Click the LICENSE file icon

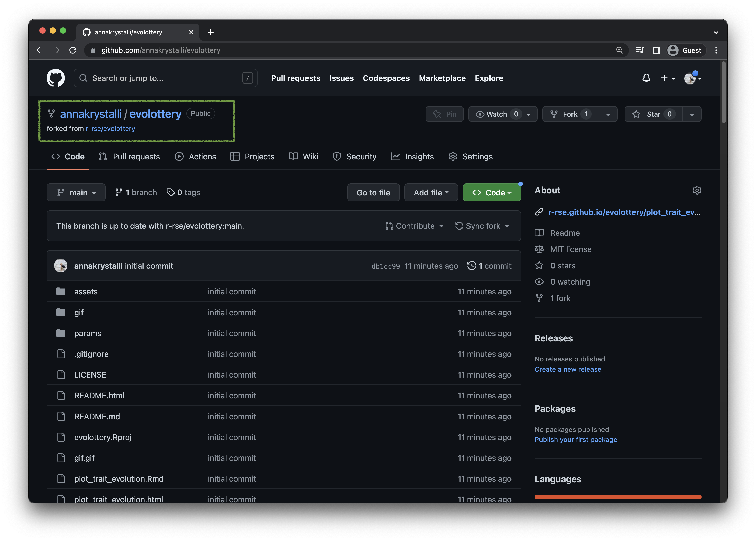point(61,374)
